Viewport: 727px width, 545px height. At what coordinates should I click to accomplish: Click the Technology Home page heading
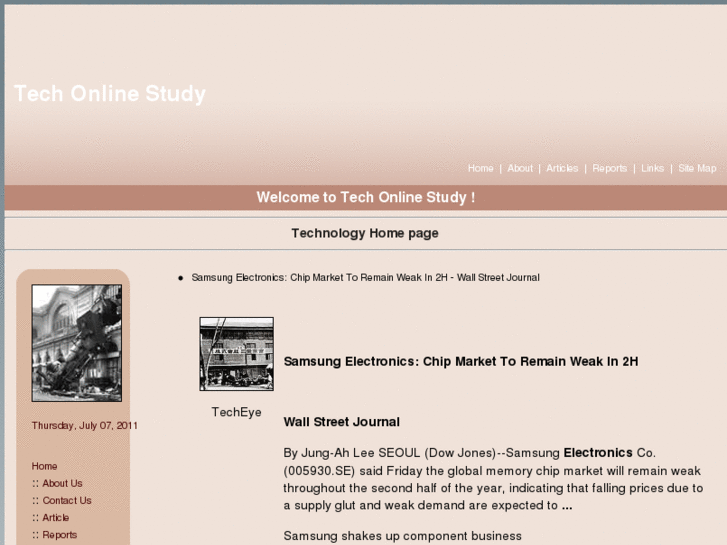point(365,233)
